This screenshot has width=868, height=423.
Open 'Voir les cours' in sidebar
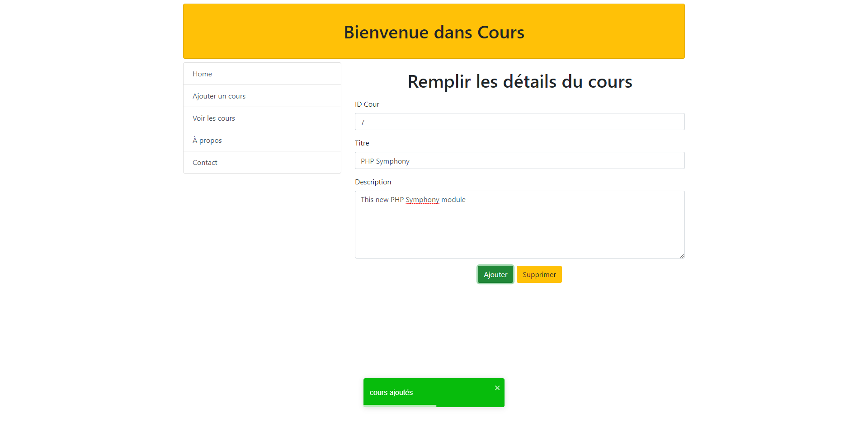click(x=213, y=118)
